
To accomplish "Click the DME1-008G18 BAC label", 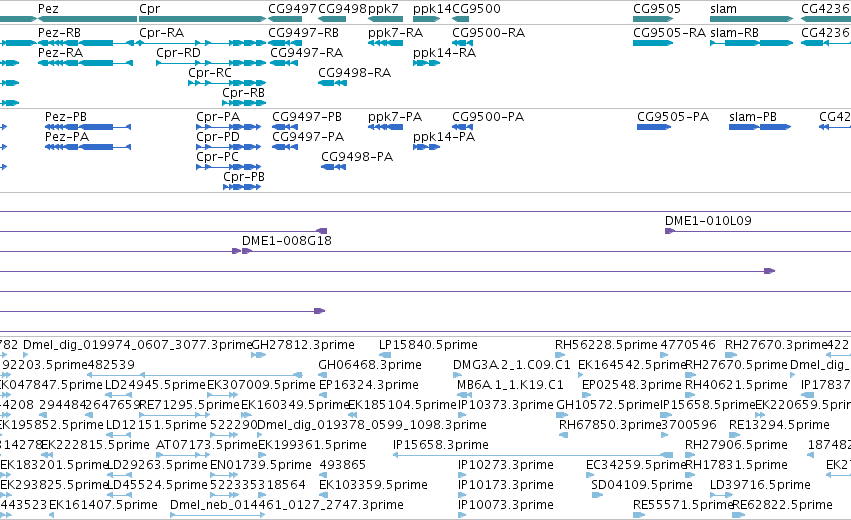I will (x=287, y=241).
